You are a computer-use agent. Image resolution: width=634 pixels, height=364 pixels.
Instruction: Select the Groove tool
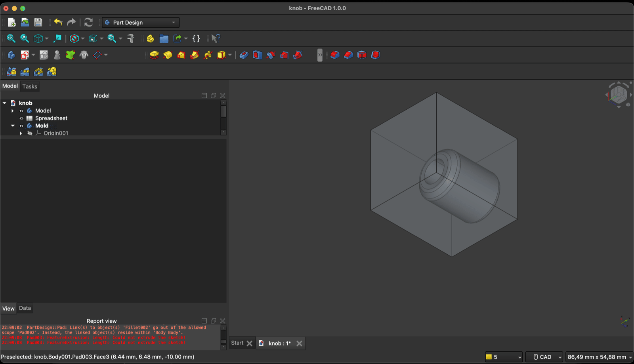point(271,55)
